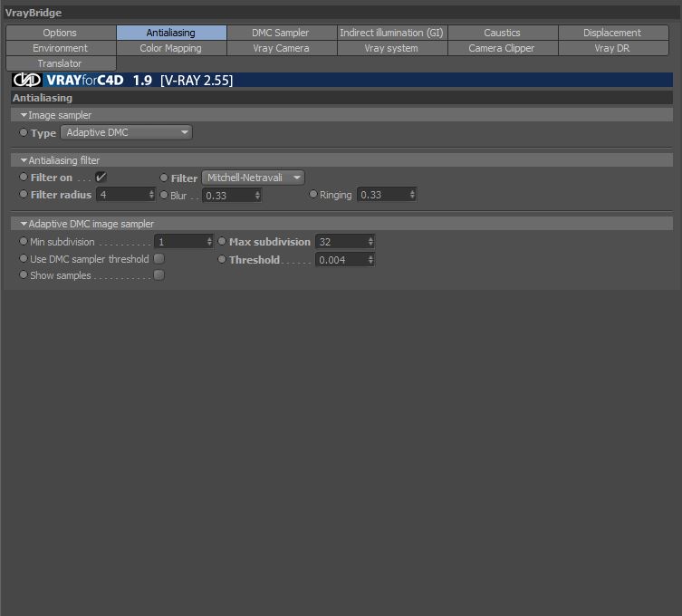The image size is (682, 616).
Task: Switch to the Translator tab
Action: (x=61, y=63)
